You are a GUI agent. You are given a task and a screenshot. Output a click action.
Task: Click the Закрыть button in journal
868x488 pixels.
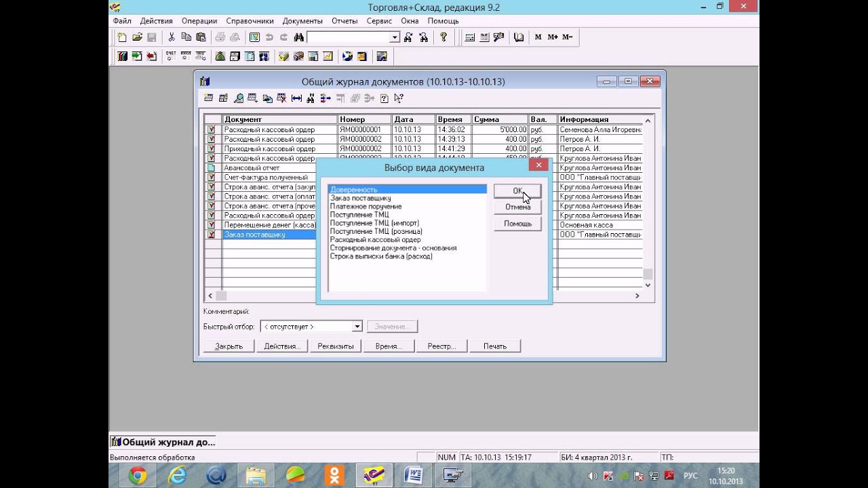(229, 346)
